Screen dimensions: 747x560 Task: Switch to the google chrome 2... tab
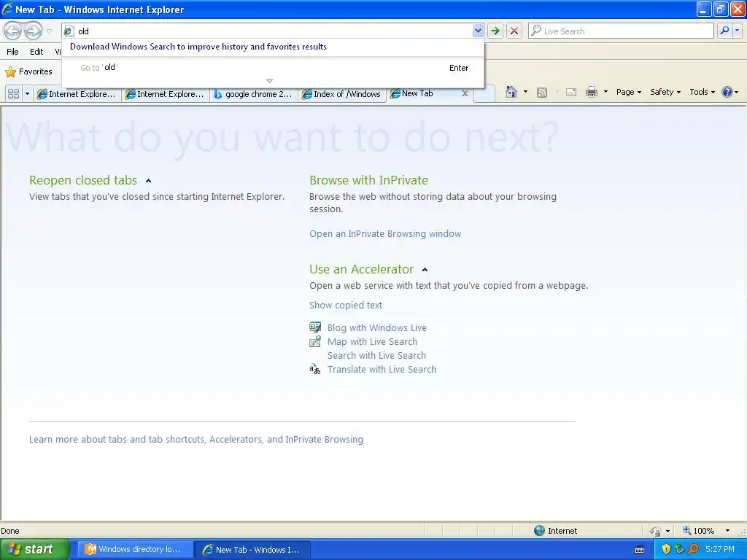pyautogui.click(x=253, y=94)
